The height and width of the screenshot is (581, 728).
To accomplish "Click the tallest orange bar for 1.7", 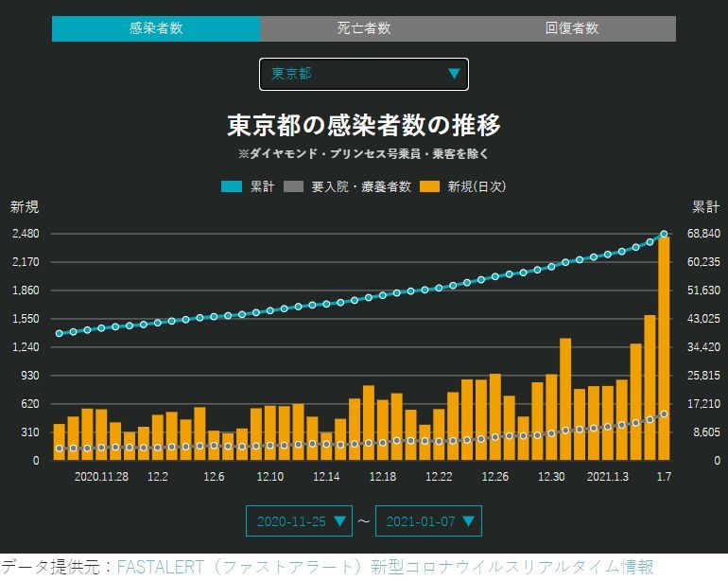I will coord(664,348).
